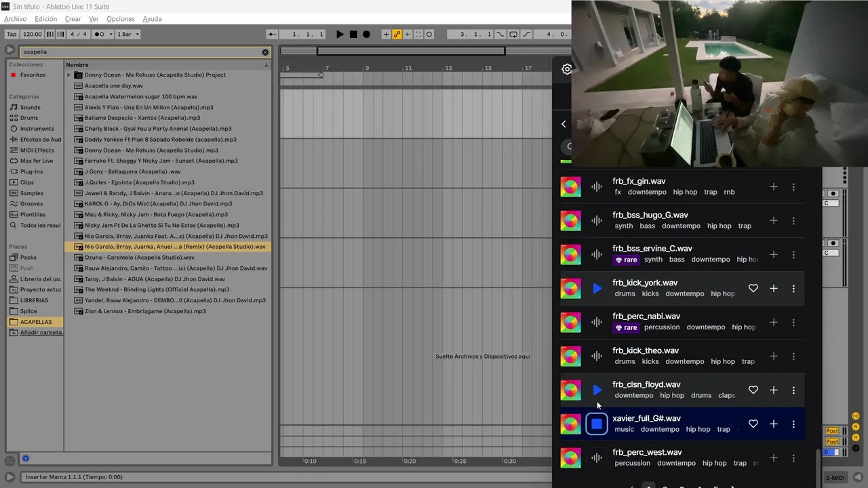The height and width of the screenshot is (488, 868).
Task: Show waveform of frb_perc_nabi.wav
Action: click(596, 323)
